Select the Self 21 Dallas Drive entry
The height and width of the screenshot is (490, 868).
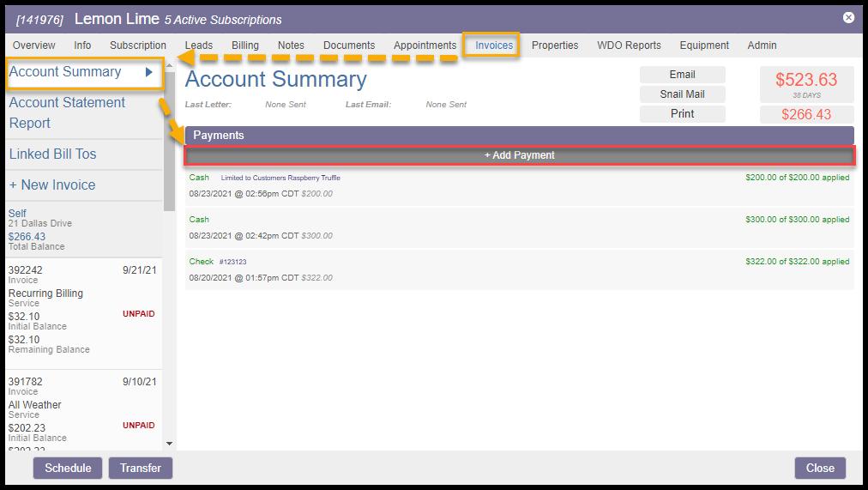coord(81,229)
